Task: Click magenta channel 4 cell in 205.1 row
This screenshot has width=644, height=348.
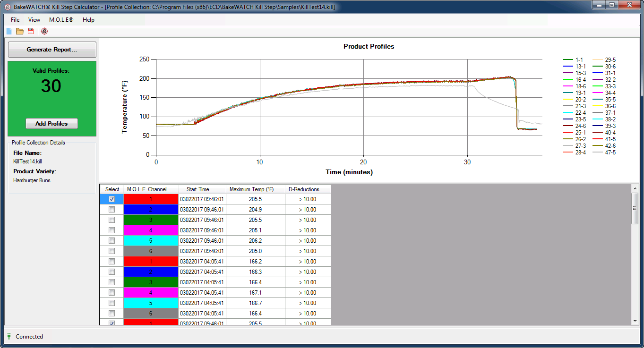Action: click(x=151, y=230)
